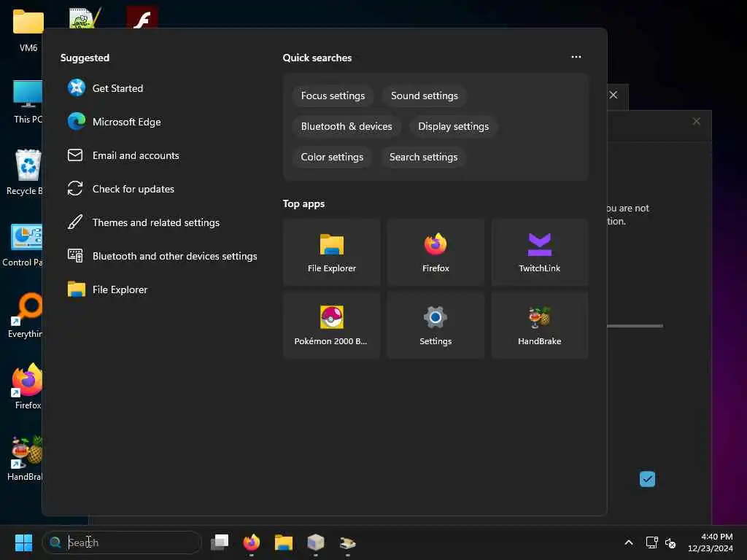The image size is (747, 560).
Task: Open Bluetooth and other devices settings
Action: tap(162, 256)
